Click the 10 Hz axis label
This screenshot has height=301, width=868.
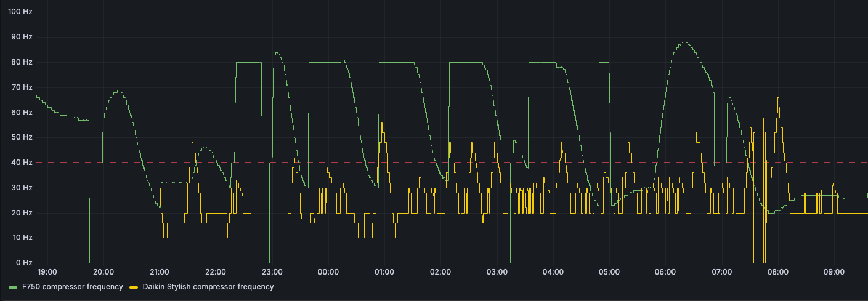click(x=22, y=238)
